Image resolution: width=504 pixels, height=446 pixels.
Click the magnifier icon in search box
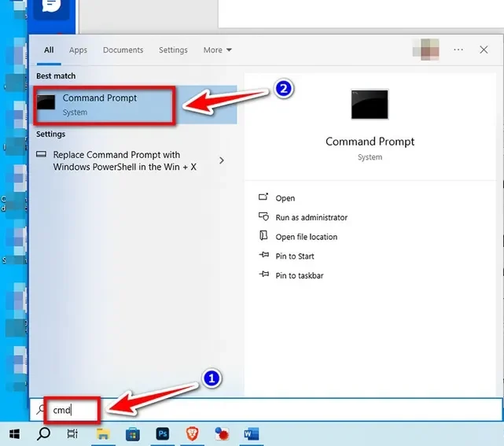(x=40, y=409)
